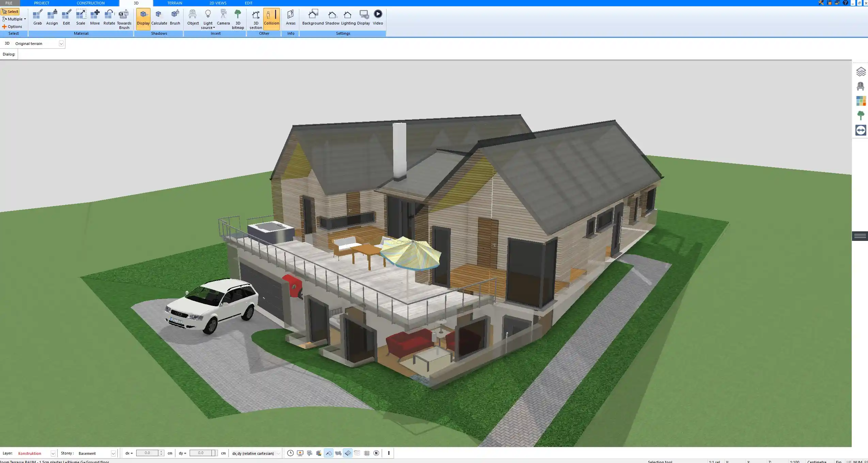Click the orange window layout icon
This screenshot has height=463, width=868.
pyautogui.click(x=829, y=3)
